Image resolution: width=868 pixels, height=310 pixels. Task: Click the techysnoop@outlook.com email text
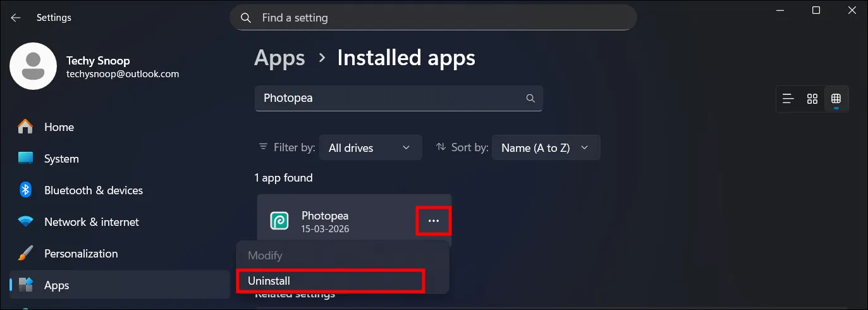pyautogui.click(x=123, y=74)
